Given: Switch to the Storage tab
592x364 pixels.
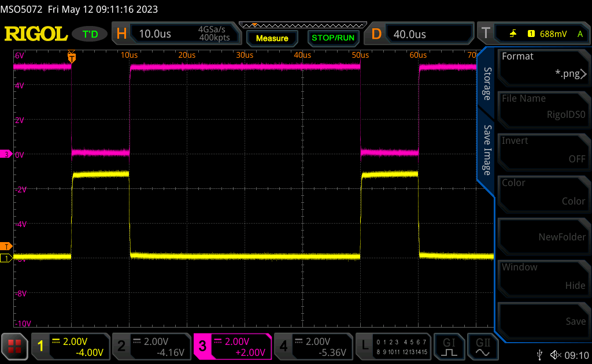Looking at the screenshot, I should [x=487, y=84].
